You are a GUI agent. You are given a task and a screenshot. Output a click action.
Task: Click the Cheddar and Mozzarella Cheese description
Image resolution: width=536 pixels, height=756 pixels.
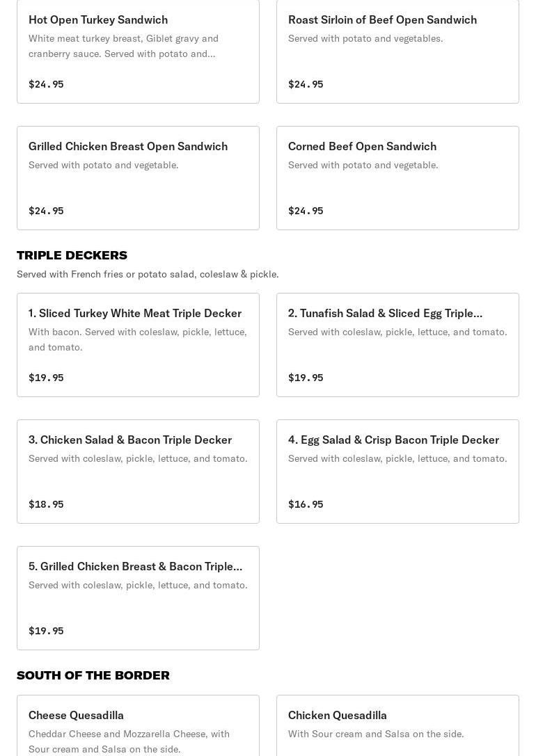tap(129, 741)
